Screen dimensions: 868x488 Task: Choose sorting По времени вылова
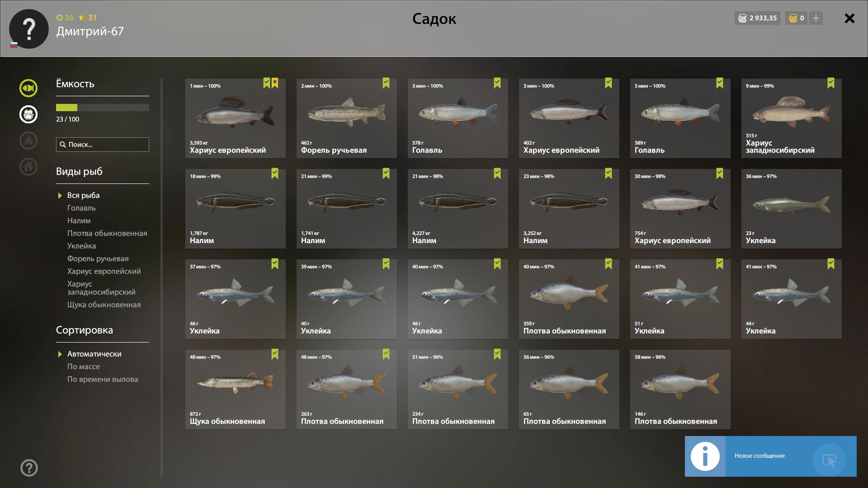pos(103,379)
